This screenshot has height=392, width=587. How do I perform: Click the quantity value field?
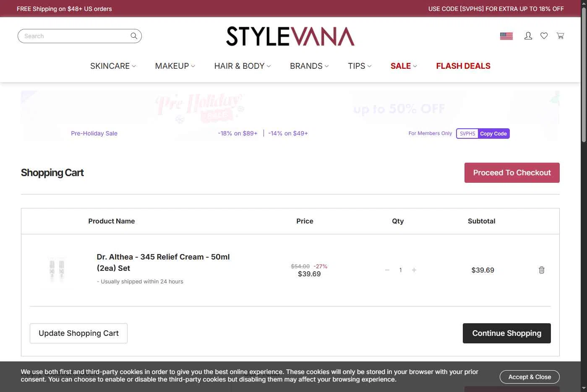tap(401, 270)
